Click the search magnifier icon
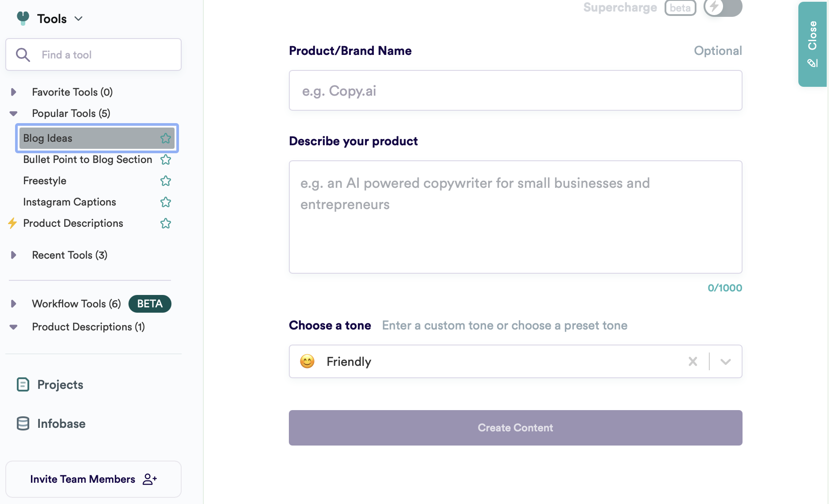 pos(23,55)
